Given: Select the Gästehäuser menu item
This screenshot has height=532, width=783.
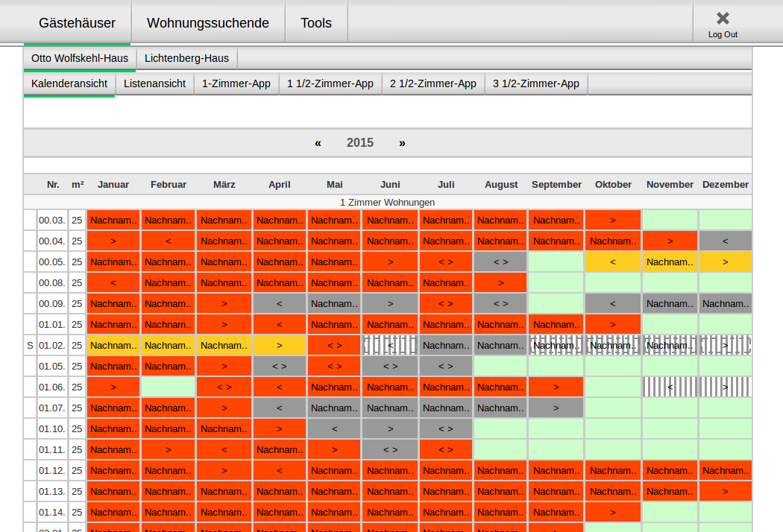Looking at the screenshot, I should coord(77,23).
